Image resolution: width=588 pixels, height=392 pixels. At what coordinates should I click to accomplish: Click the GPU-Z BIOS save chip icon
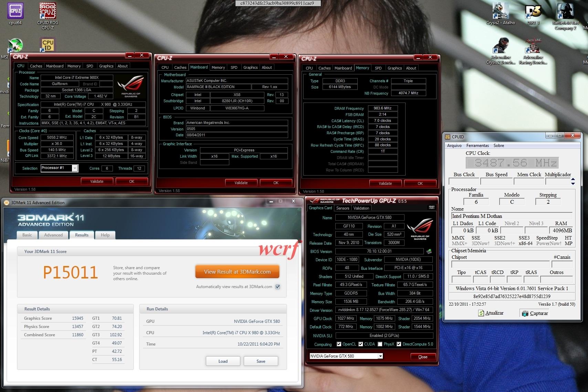click(429, 251)
